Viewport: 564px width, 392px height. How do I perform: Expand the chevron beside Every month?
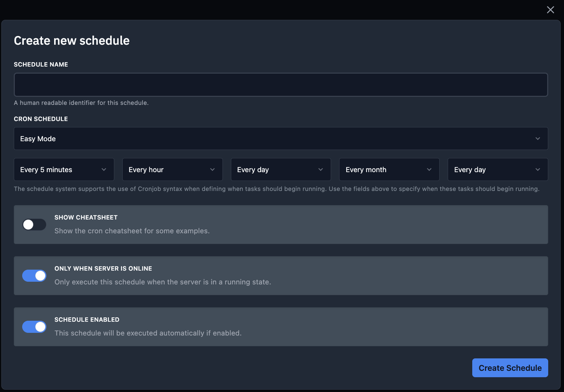(x=429, y=169)
